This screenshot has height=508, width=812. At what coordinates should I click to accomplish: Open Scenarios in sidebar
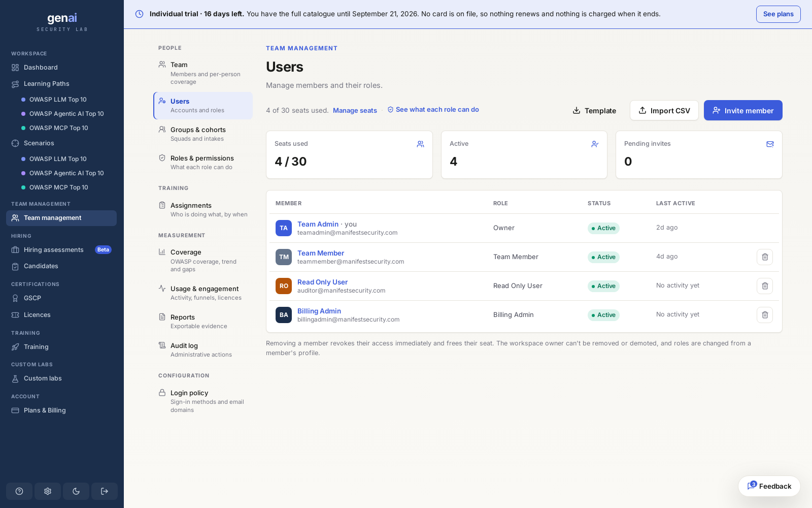(61, 143)
